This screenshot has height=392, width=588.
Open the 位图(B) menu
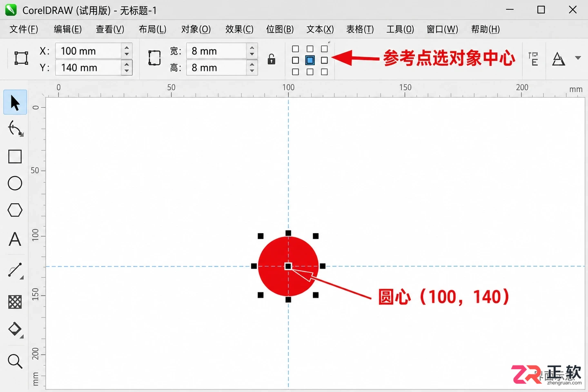280,29
